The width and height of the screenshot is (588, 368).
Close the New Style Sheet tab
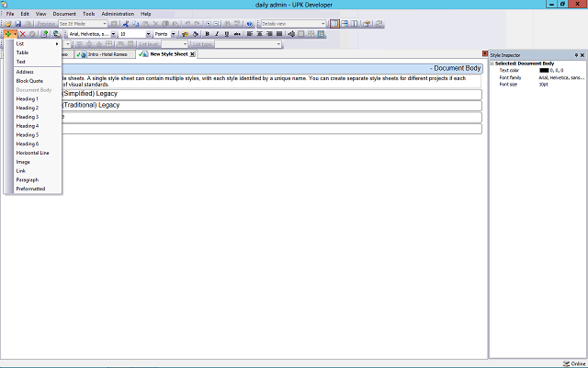(192, 54)
